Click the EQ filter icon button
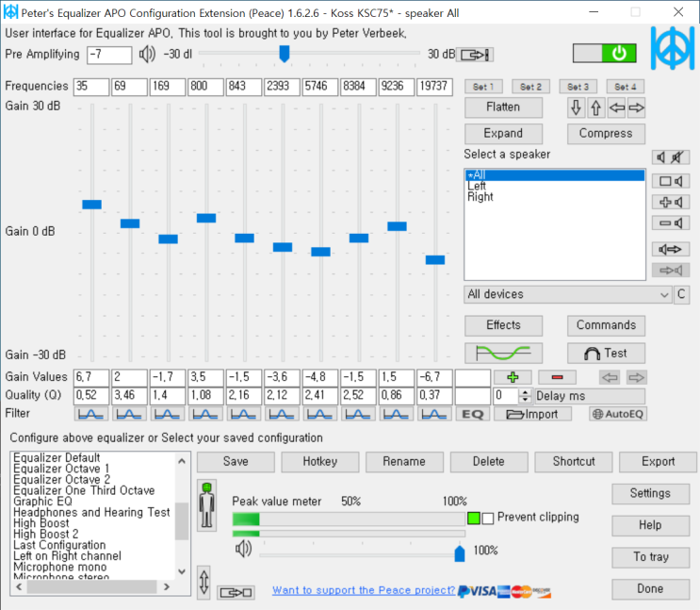The width and height of the screenshot is (700, 610). pos(472,414)
